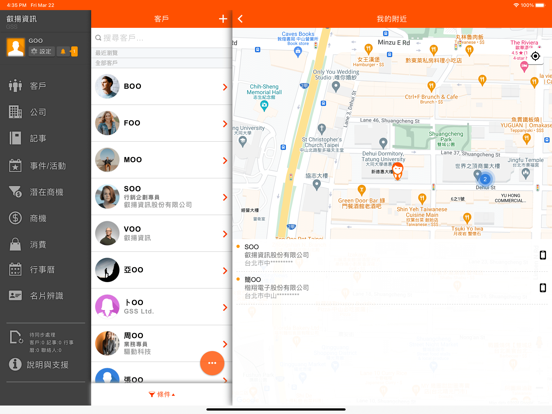Open FOO customer row chevron
The width and height of the screenshot is (552, 414).
[x=225, y=124]
